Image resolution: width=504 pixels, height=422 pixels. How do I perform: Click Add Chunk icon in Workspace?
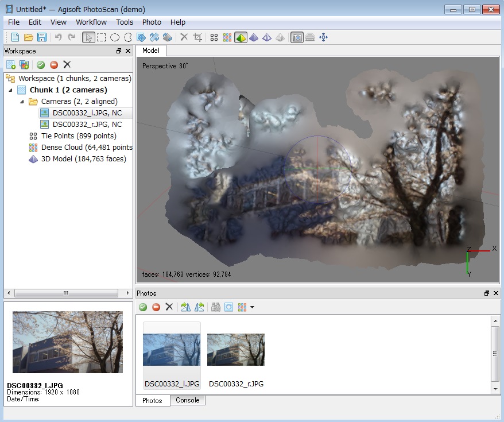coord(10,65)
